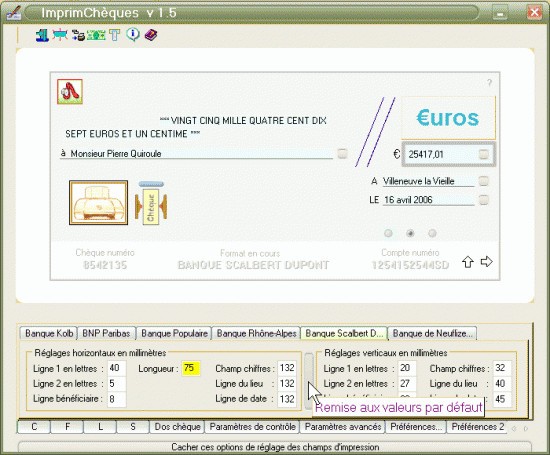Click horizontal Ligne 2 en lettres field
Image resolution: width=550 pixels, height=455 pixels.
(116, 383)
